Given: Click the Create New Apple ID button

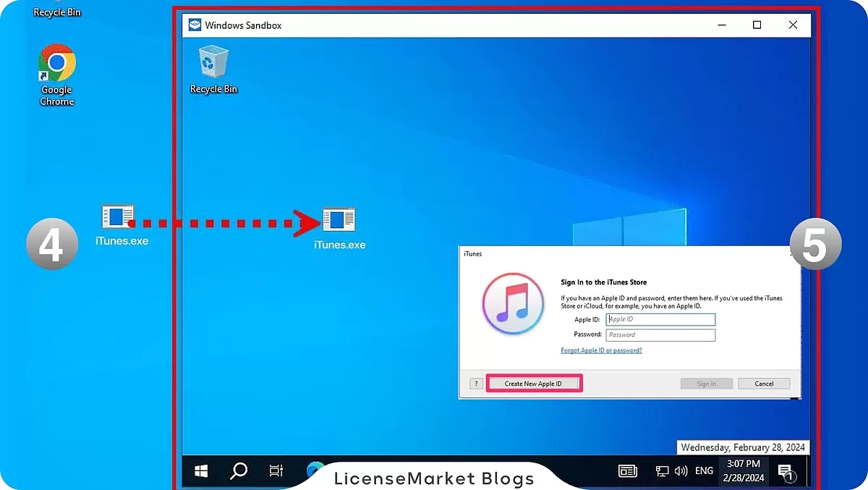Looking at the screenshot, I should point(533,384).
